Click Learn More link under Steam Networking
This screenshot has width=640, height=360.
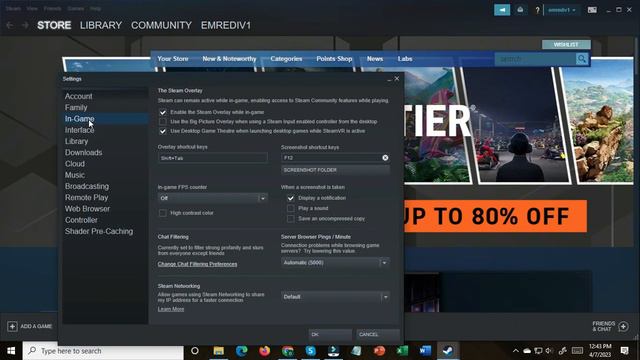coord(171,309)
